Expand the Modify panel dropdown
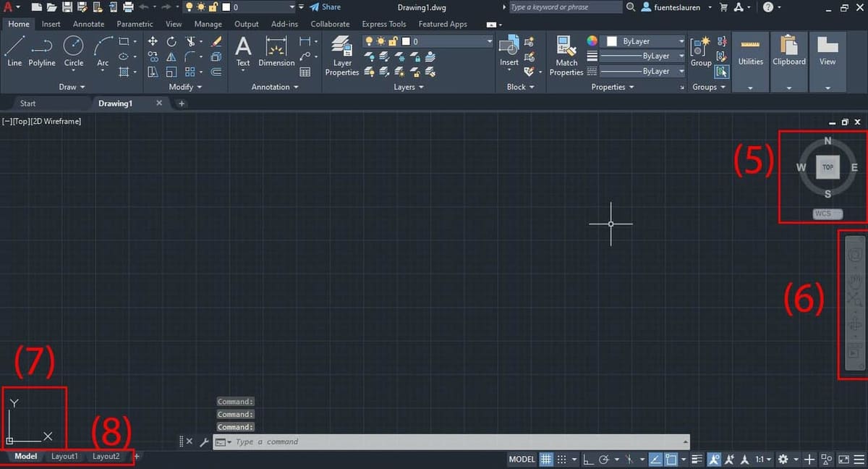This screenshot has width=868, height=469. coord(184,87)
